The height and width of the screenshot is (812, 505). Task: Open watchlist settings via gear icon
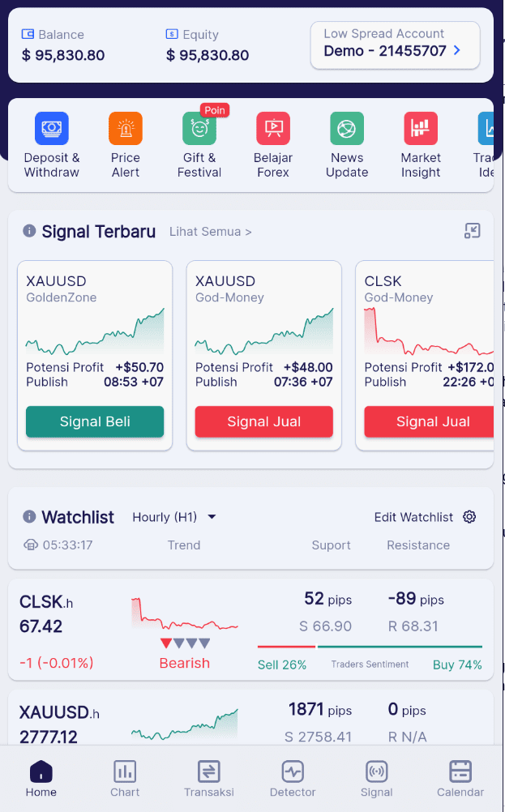point(469,517)
